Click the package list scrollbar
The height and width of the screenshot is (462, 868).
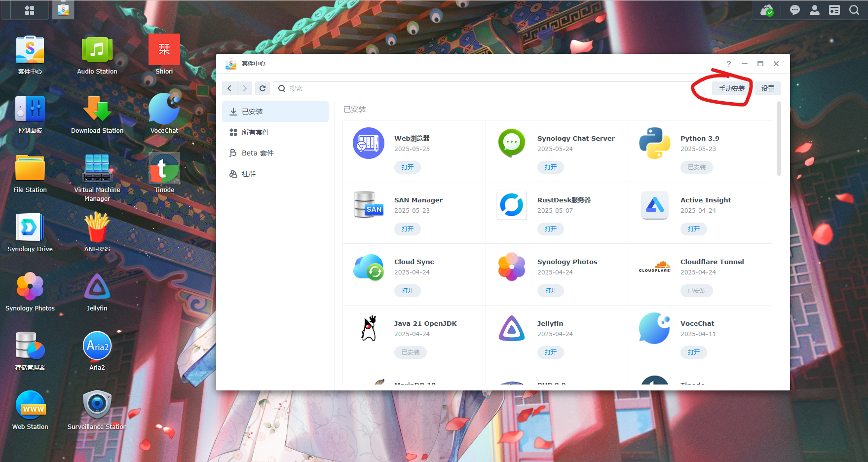coord(779,139)
